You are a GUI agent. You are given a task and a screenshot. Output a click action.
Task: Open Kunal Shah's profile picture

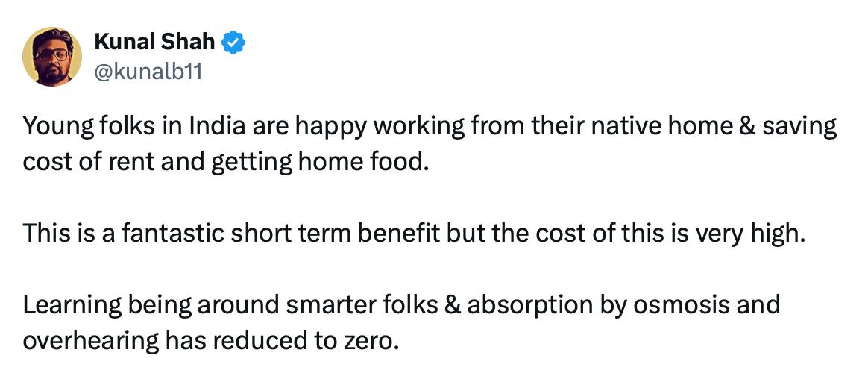[x=51, y=57]
